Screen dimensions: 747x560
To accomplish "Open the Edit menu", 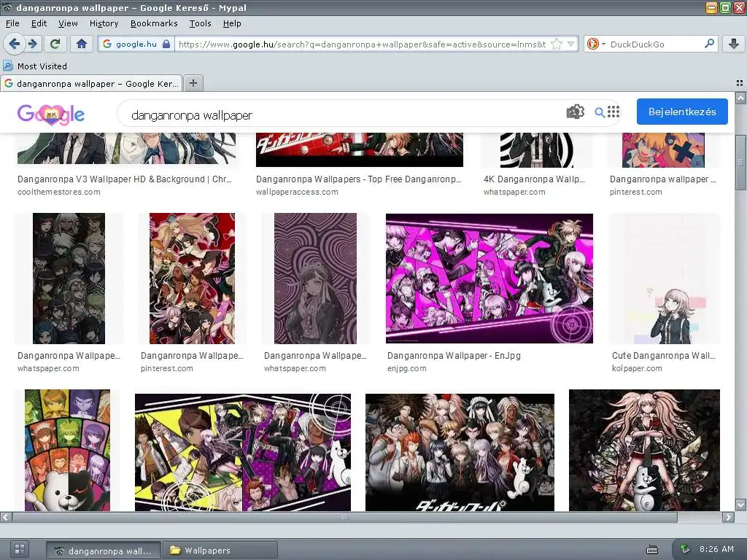I will click(39, 23).
